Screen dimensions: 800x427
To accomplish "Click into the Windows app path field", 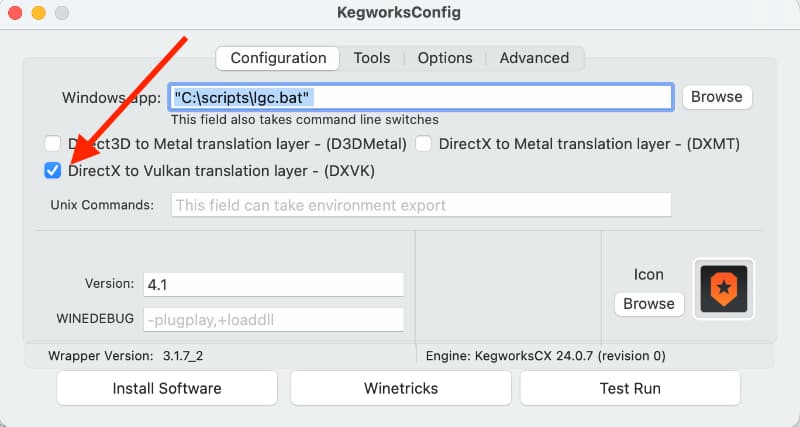I will [x=421, y=97].
